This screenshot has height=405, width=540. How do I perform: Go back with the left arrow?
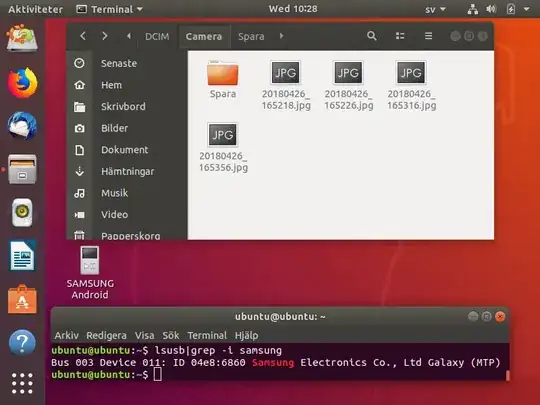point(83,36)
